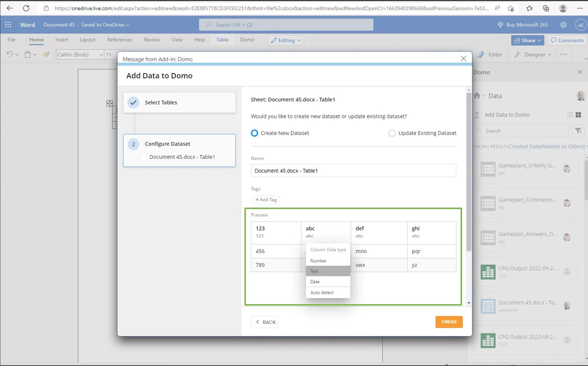Switch to the References tab
Screen dimensions: 588x366
click(x=120, y=40)
